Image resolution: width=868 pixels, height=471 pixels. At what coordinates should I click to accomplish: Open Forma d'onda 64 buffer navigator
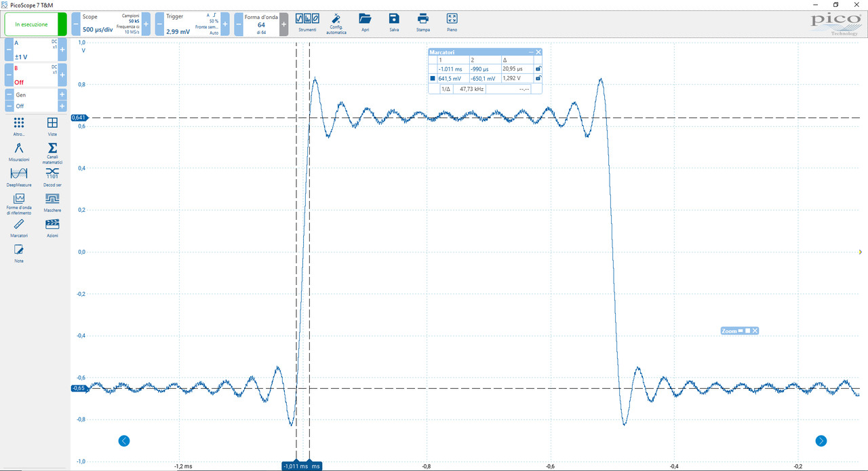261,24
